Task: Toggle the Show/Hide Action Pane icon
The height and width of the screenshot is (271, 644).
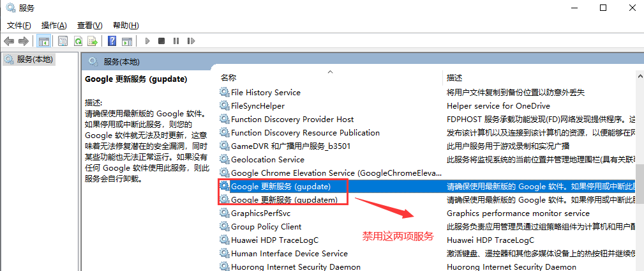Action: tap(127, 41)
